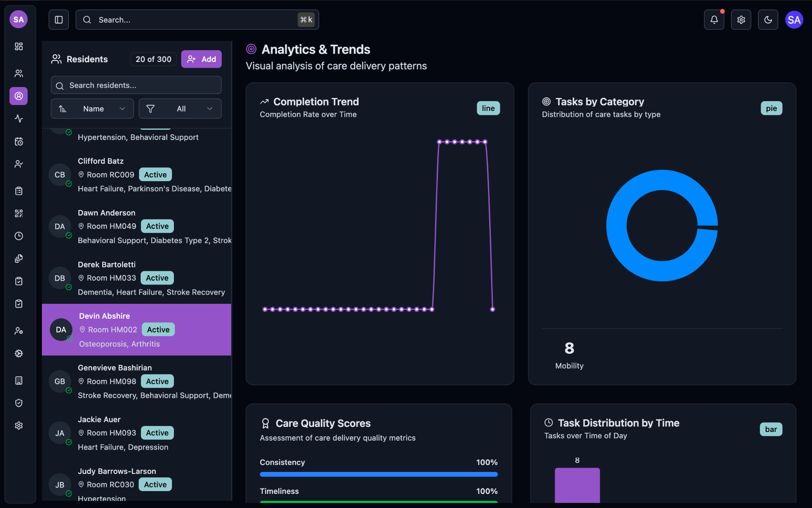Open the cog play automation sidebar icon

pos(18,354)
